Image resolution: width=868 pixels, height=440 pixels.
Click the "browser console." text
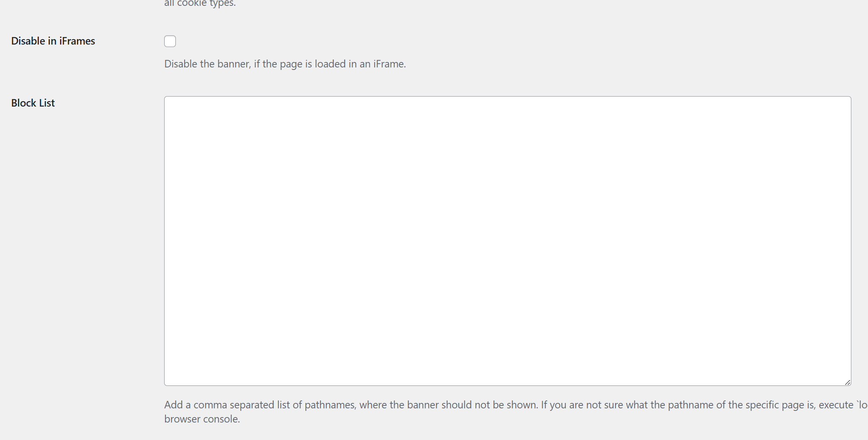[x=202, y=419]
